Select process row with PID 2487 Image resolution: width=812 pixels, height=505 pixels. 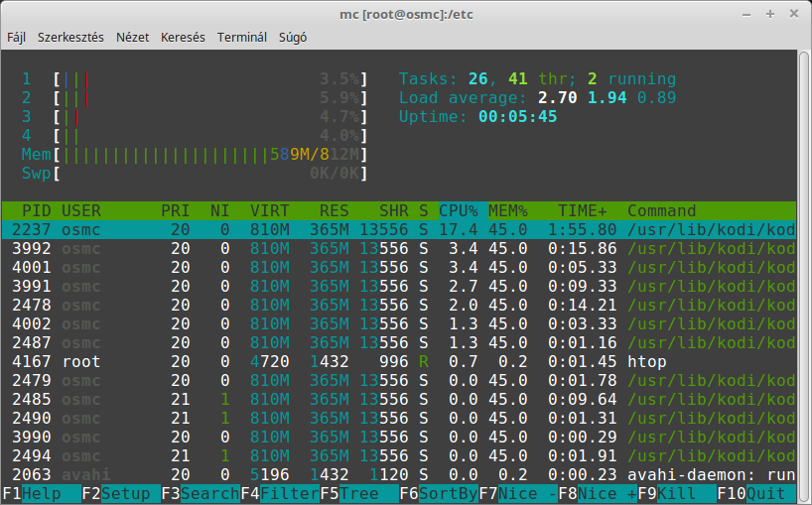[x=399, y=343]
